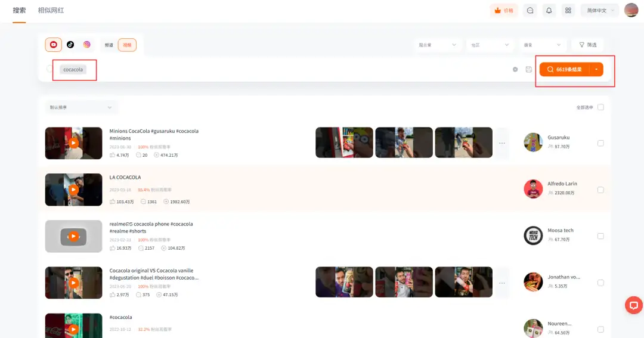
Task: Play the LA COCACOLA video
Action: 73,190
